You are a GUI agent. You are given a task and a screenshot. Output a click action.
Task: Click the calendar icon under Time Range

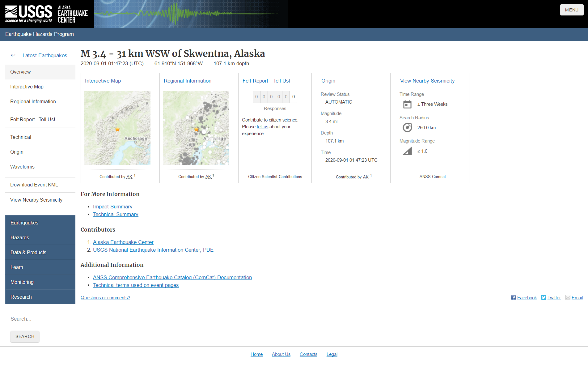tap(407, 104)
